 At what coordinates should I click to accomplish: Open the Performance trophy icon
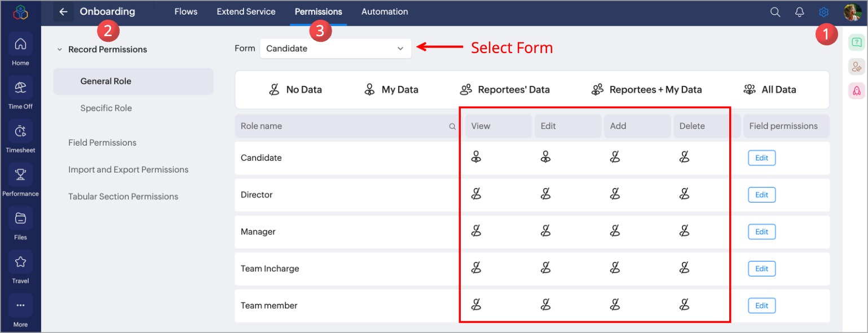(20, 174)
